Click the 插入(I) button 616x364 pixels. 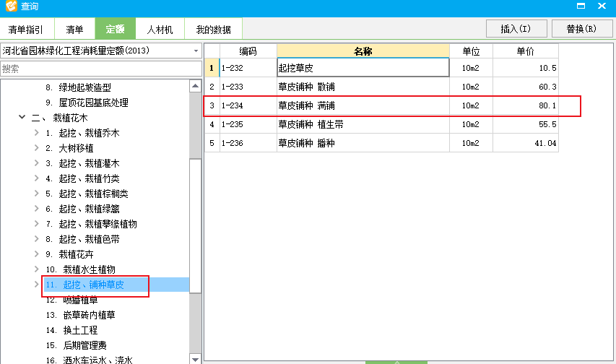(x=516, y=29)
